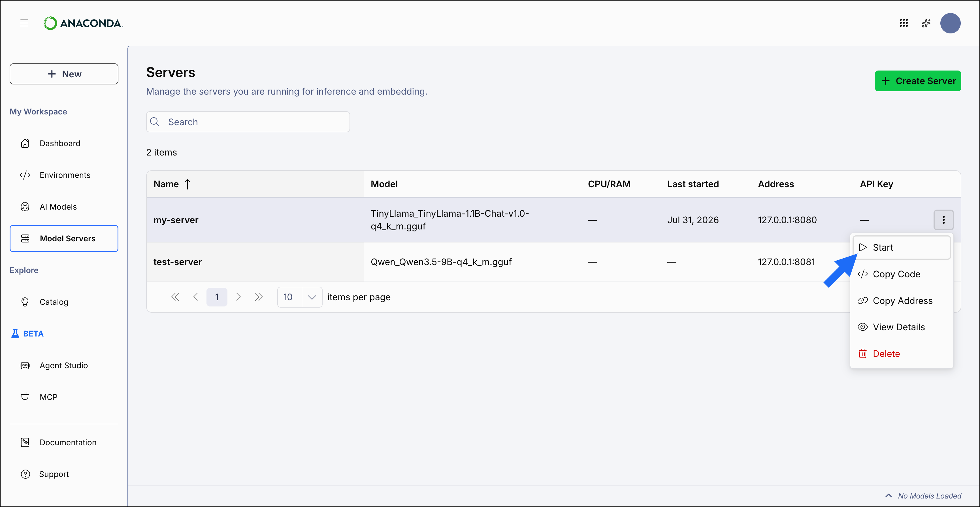This screenshot has height=507, width=980.
Task: Open the AI assistant sparkle icon
Action: click(x=926, y=23)
